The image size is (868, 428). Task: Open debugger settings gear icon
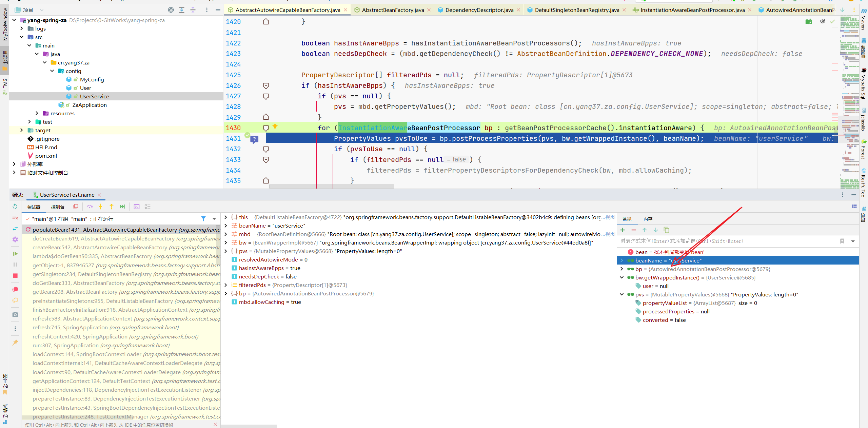(x=15, y=239)
